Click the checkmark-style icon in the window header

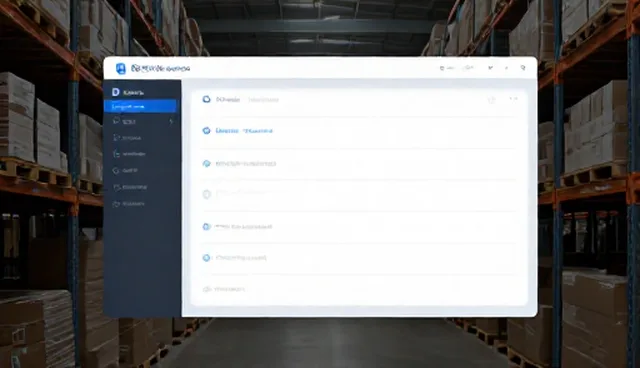[x=490, y=68]
